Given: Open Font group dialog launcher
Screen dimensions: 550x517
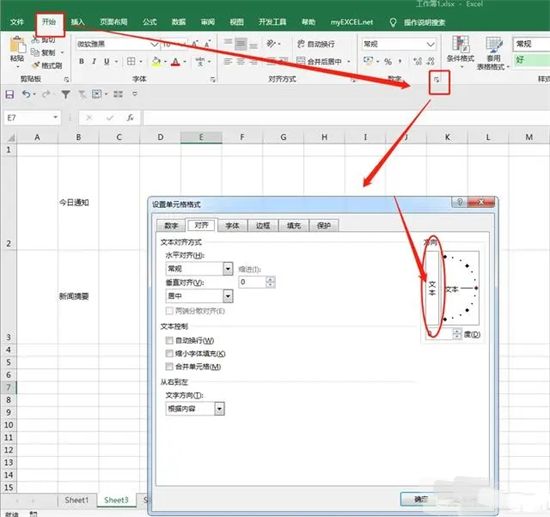Looking at the screenshot, I should [x=213, y=80].
